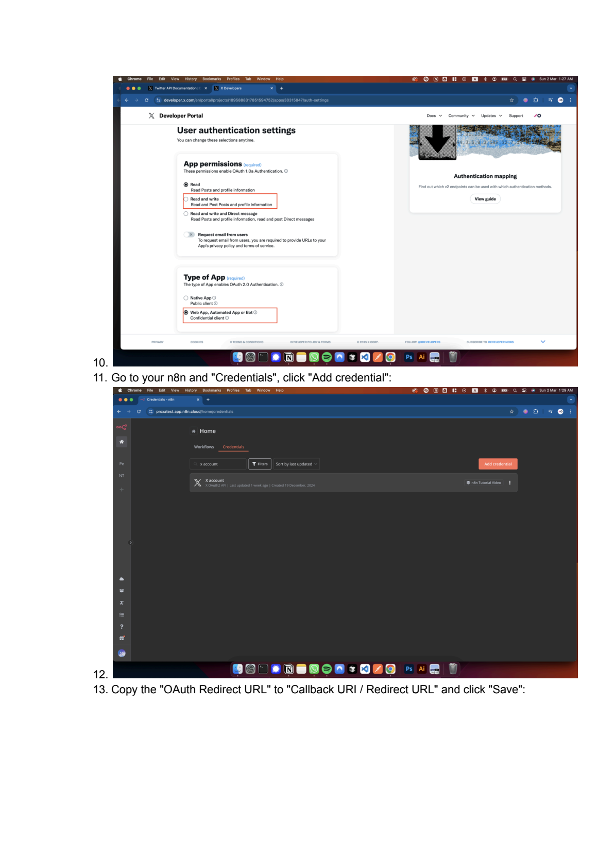Click the home icon in n8n sidebar
Image resolution: width=614 pixels, height=868 pixels.
point(122,442)
